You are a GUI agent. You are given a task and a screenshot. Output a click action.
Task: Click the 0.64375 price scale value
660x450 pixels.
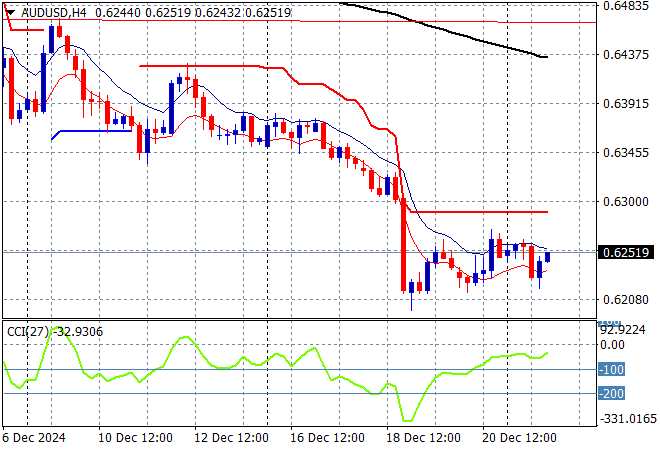[x=626, y=55]
